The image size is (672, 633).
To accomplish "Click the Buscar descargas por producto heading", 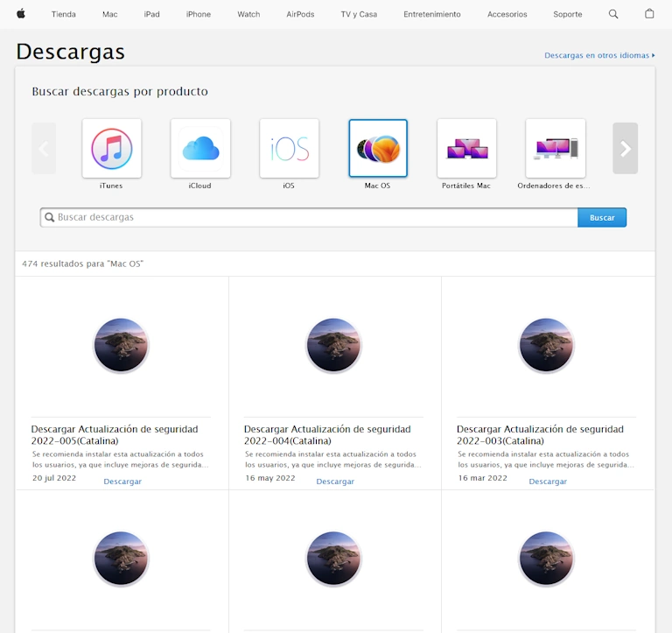I will click(x=120, y=91).
